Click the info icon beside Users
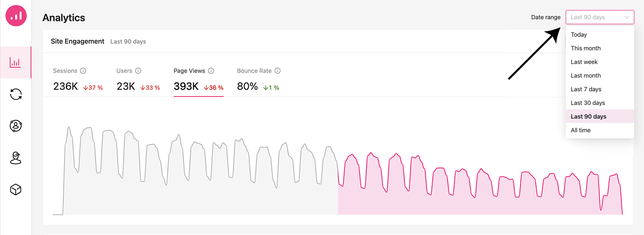 [x=138, y=71]
